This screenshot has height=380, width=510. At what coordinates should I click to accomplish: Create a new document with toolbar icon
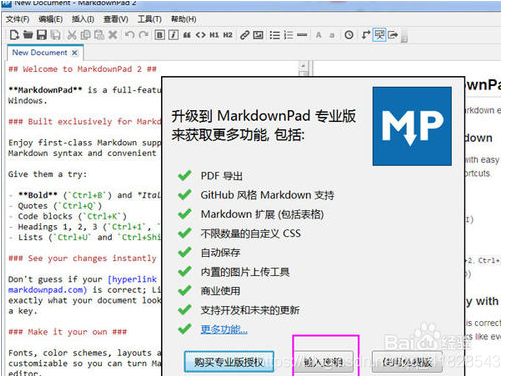click(14, 35)
